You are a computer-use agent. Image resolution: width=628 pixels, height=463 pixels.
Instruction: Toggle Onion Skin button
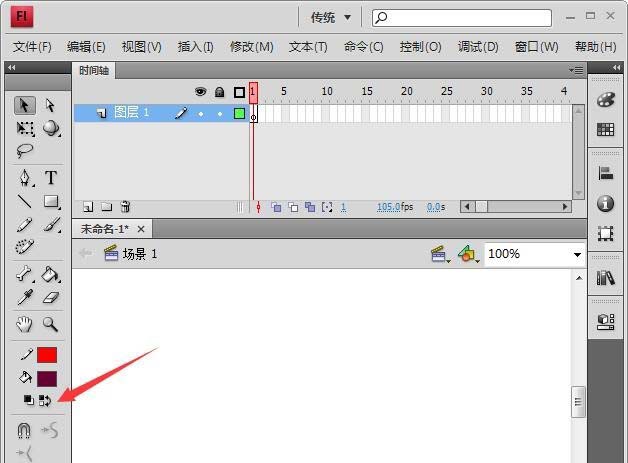tap(276, 207)
